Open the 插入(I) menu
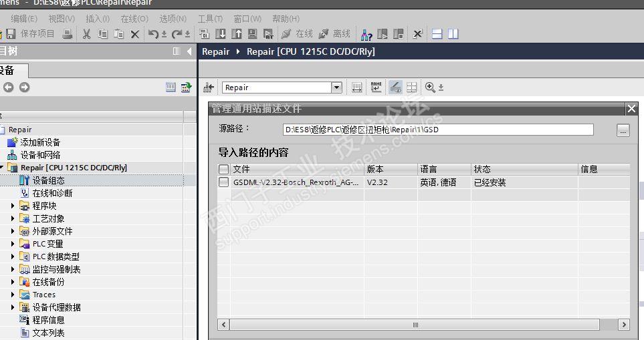 tap(98, 19)
